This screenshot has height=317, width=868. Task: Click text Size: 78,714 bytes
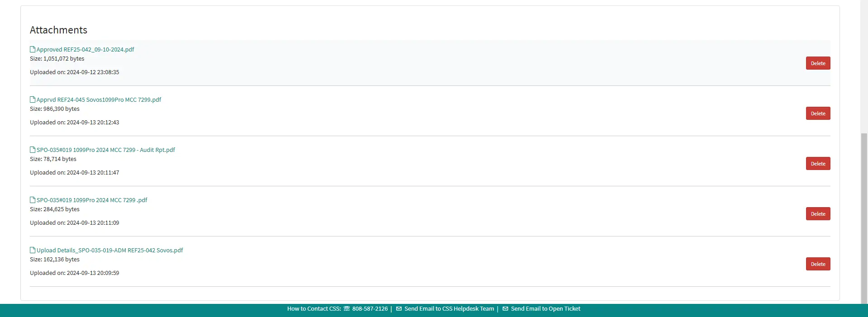coord(53,159)
